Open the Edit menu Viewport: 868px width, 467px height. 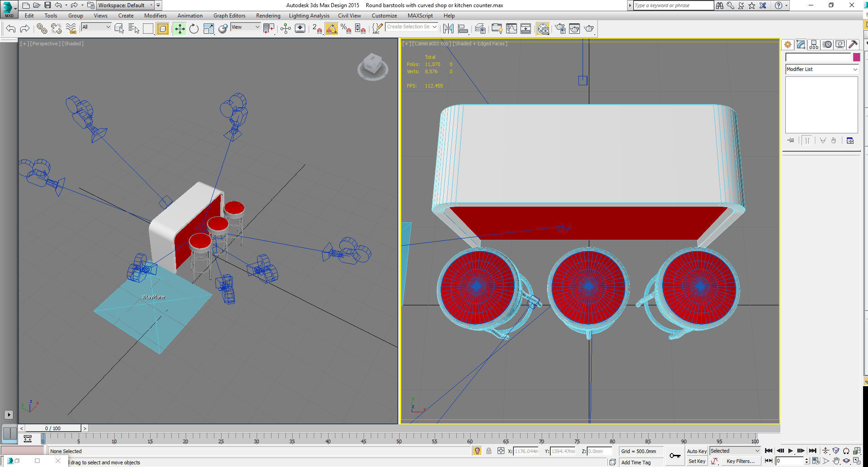pos(29,16)
